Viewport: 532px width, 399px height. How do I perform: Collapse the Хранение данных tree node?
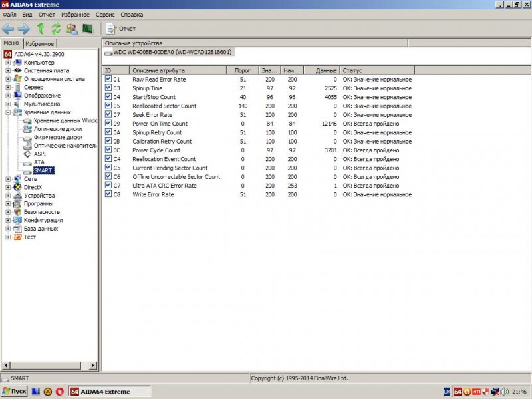(x=8, y=112)
